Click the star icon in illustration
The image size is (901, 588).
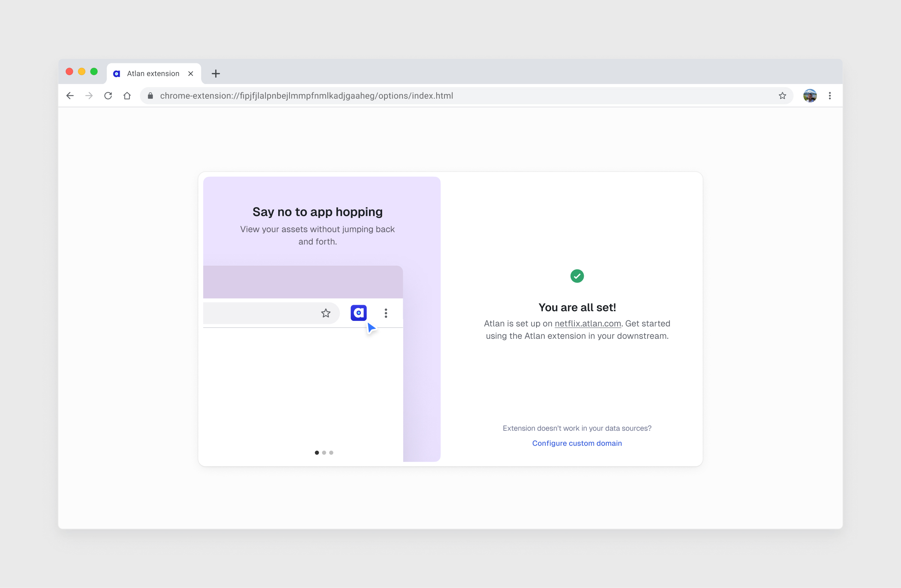[x=325, y=313]
